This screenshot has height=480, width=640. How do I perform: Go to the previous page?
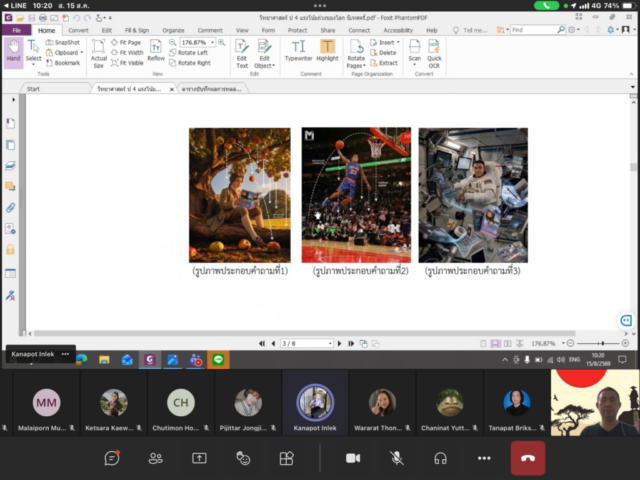pos(273,344)
